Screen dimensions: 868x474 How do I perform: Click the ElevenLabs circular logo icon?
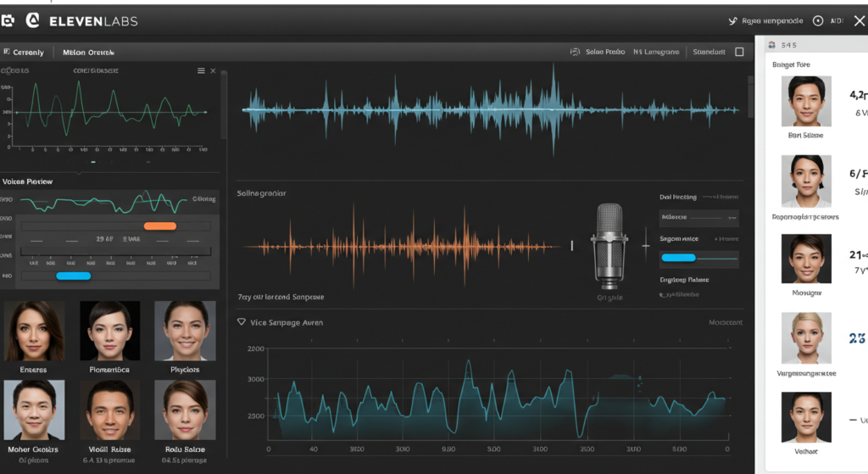pos(33,21)
